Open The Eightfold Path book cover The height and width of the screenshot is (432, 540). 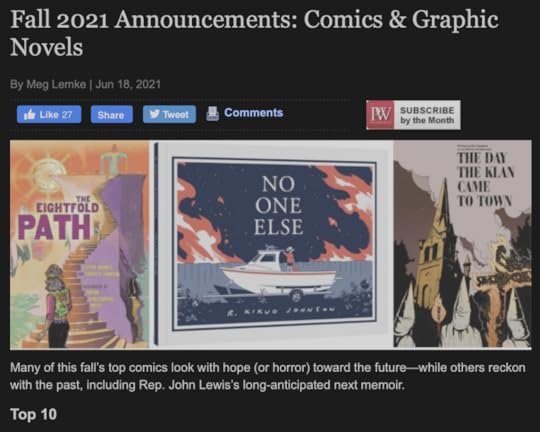(x=80, y=245)
